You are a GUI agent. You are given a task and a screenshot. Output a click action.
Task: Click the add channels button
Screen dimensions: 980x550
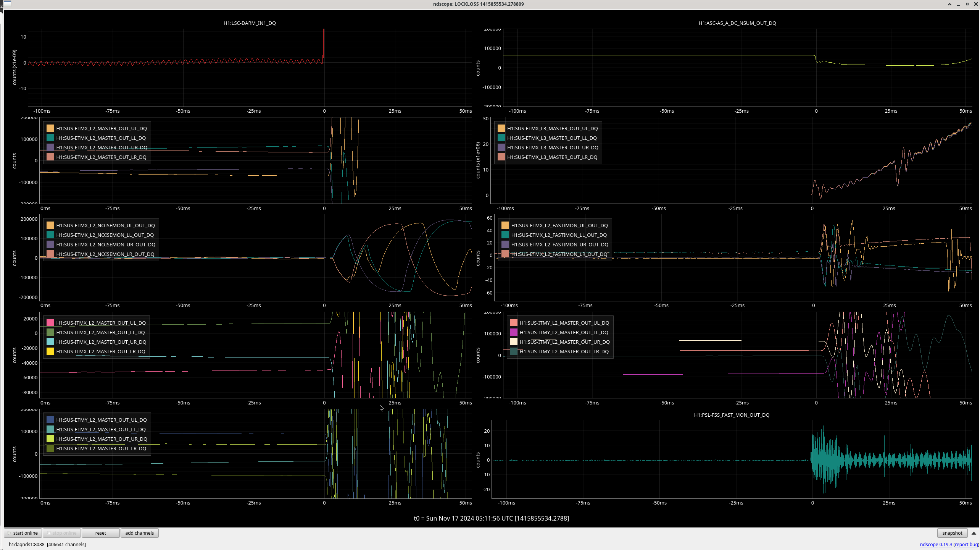140,533
